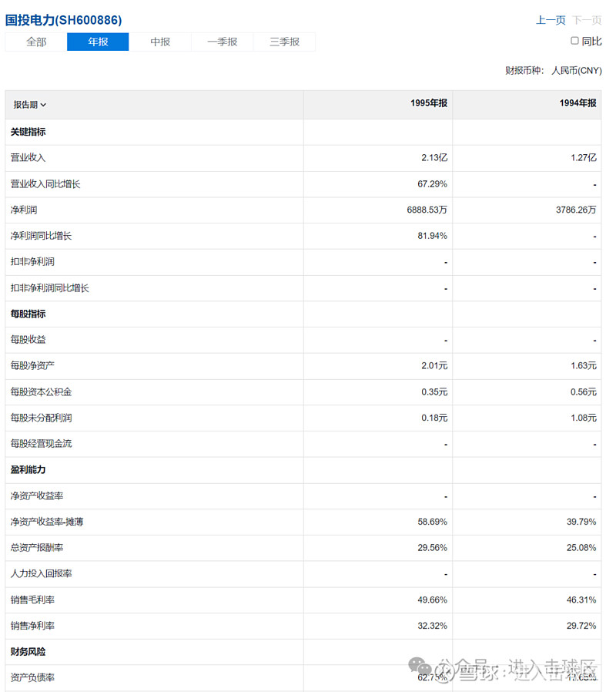Select the 财务风险 section heading
616x692 pixels.
click(x=28, y=652)
